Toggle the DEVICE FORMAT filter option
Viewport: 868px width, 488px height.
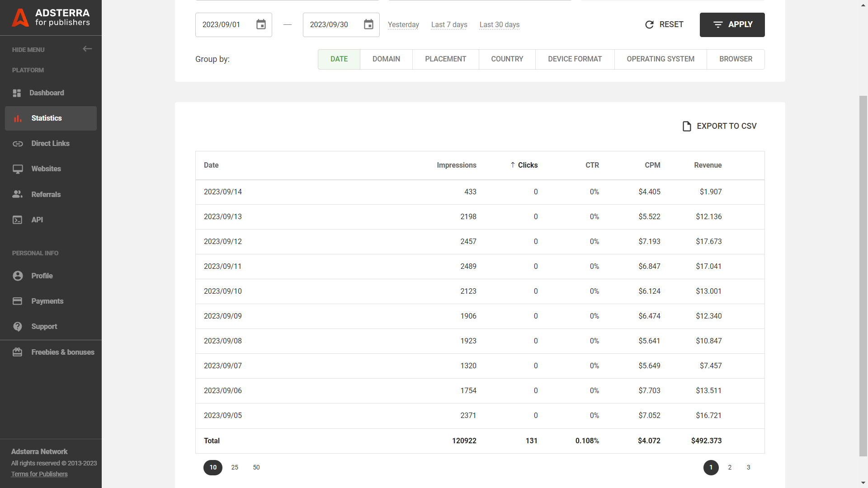pyautogui.click(x=574, y=58)
